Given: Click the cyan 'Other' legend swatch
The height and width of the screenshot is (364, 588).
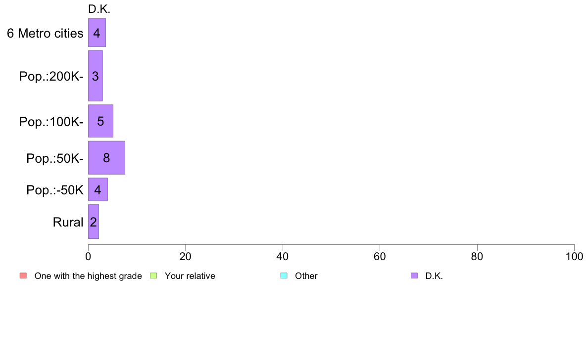Looking at the screenshot, I should (284, 275).
